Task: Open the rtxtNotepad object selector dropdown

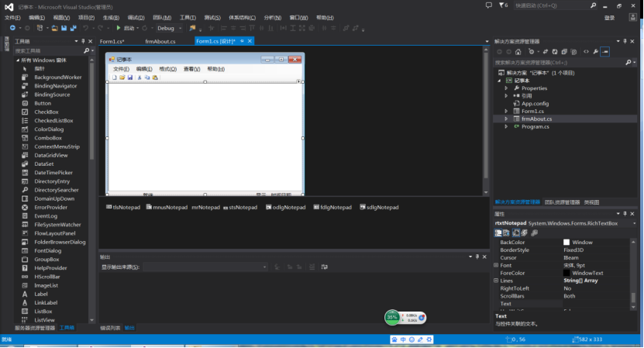Action: [634, 223]
